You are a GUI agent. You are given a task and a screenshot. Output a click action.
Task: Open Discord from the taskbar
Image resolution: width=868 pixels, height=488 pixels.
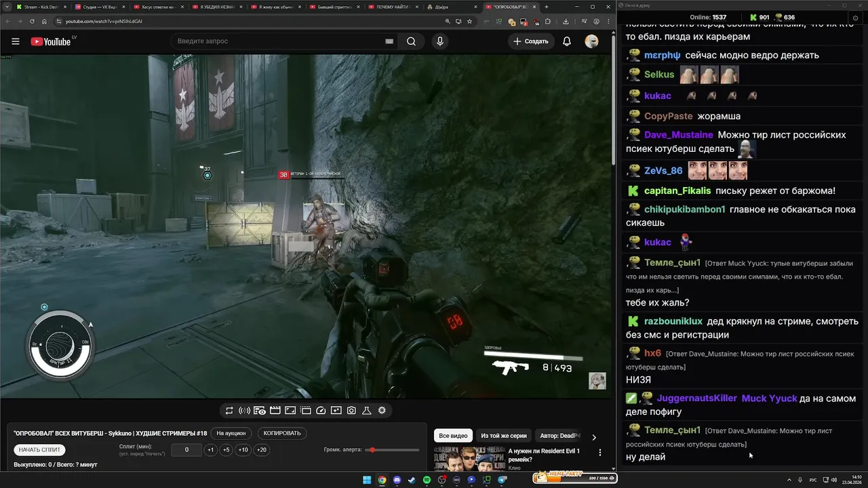point(397,480)
